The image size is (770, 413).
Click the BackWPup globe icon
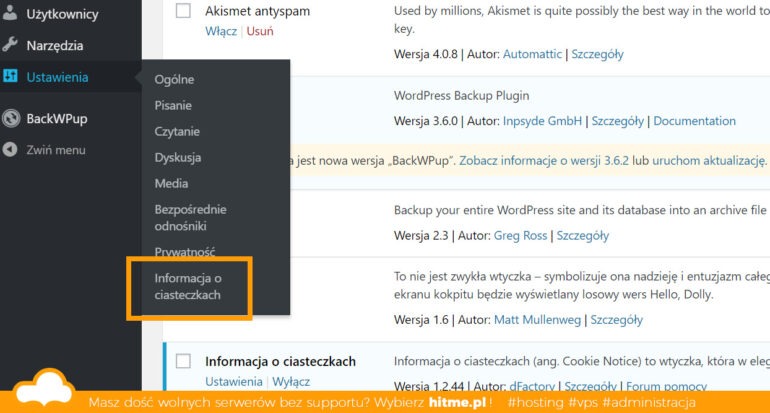(x=10, y=118)
